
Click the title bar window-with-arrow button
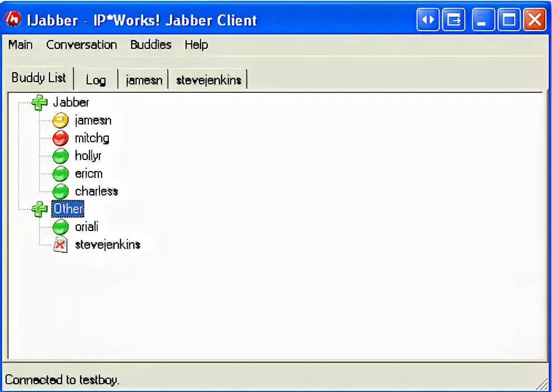pyautogui.click(x=453, y=19)
